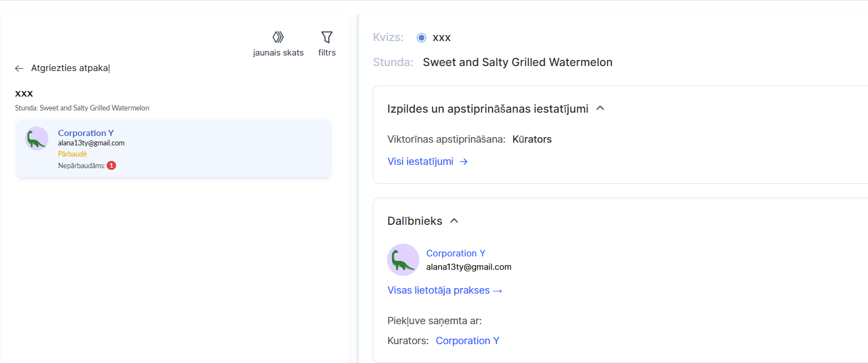Image resolution: width=868 pixels, height=363 pixels.
Task: Click Atgriezties atpakaļ text
Action: pos(71,68)
